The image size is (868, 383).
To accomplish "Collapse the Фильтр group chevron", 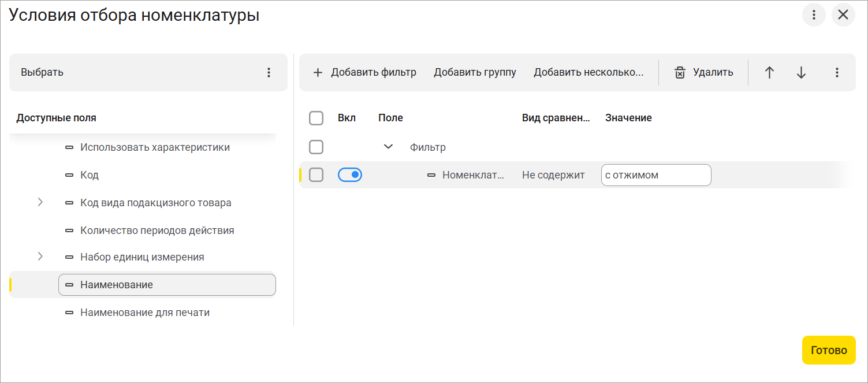I will click(x=389, y=147).
